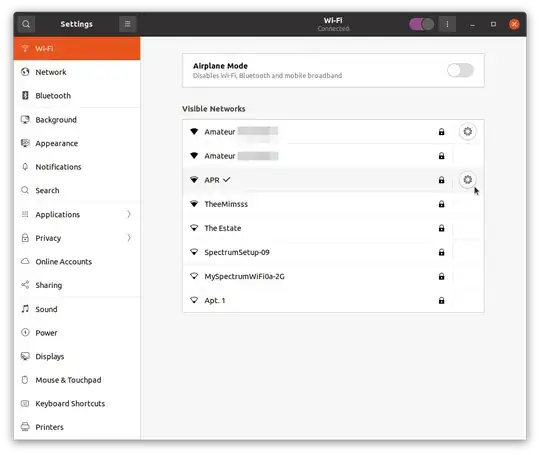Go to the Displays section
Viewport: 540px width, 455px height.
tap(77, 356)
